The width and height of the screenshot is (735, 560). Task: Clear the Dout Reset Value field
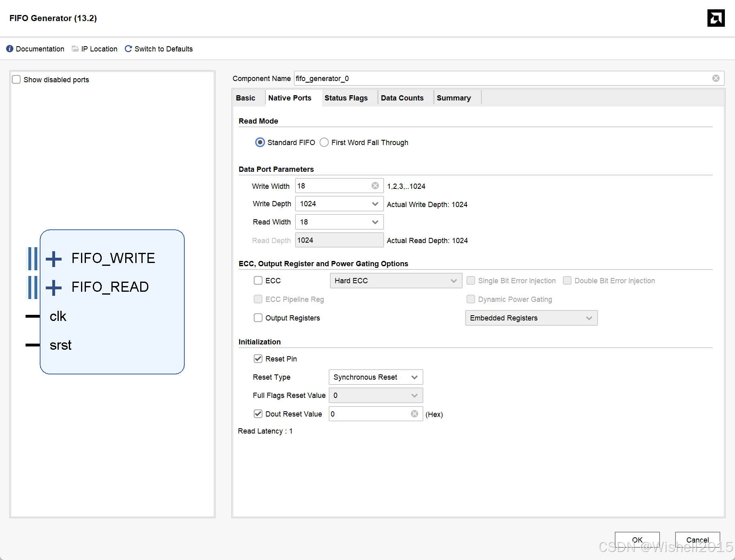415,414
